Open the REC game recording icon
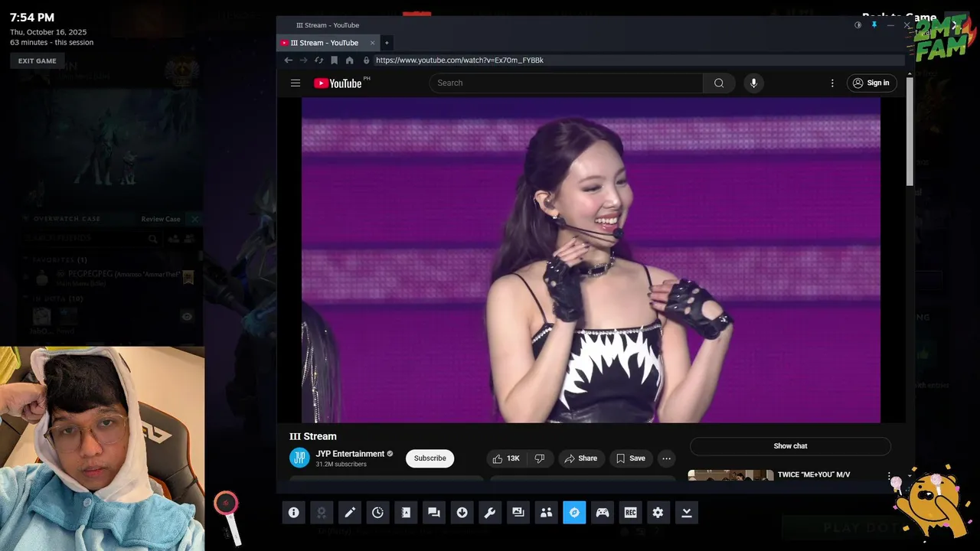Screen dimensions: 980x551 (630, 513)
